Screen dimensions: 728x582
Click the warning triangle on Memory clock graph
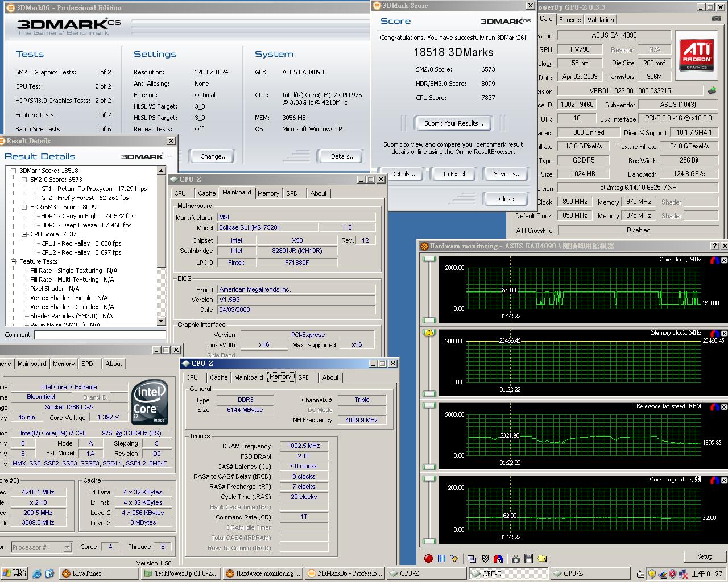(429, 332)
